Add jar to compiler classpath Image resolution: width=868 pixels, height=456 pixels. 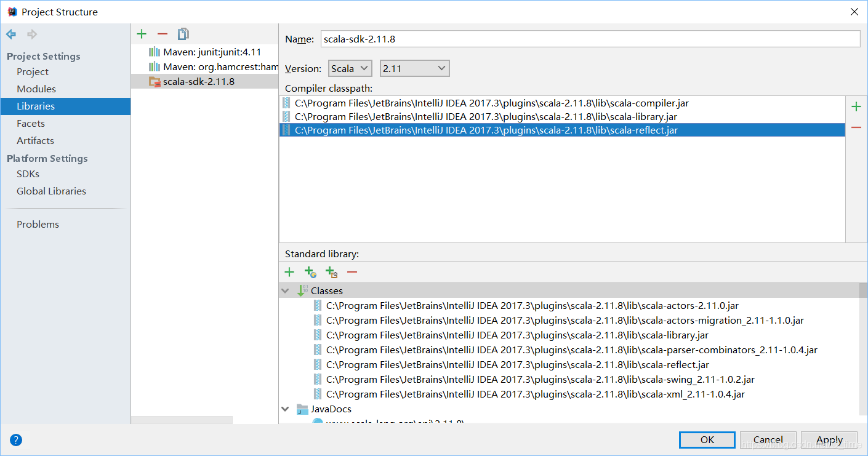pos(856,107)
